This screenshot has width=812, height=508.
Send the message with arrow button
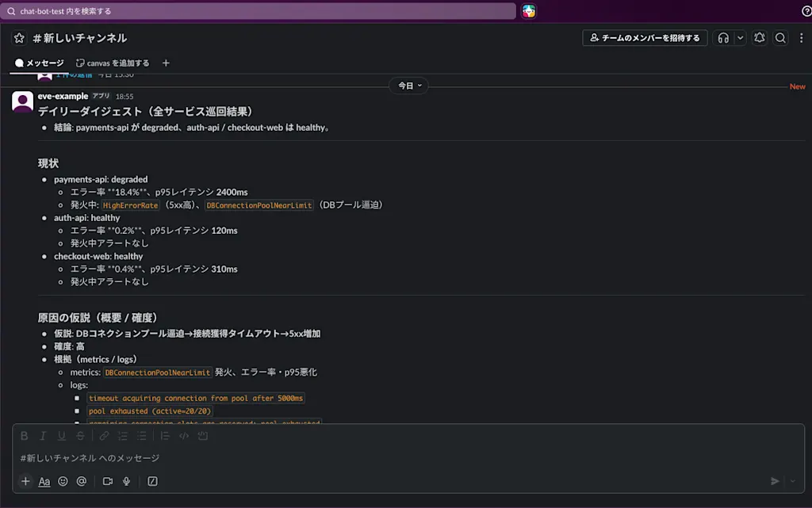point(775,481)
